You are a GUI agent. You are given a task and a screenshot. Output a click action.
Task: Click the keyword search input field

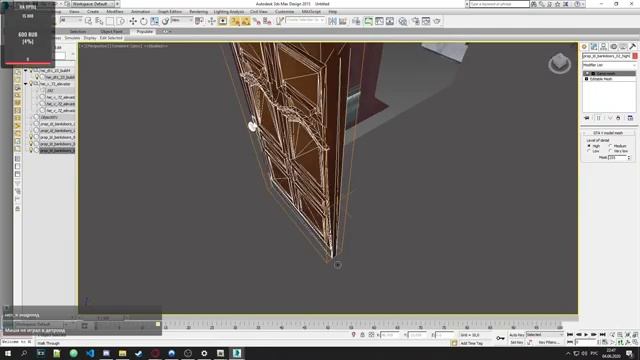point(499,4)
